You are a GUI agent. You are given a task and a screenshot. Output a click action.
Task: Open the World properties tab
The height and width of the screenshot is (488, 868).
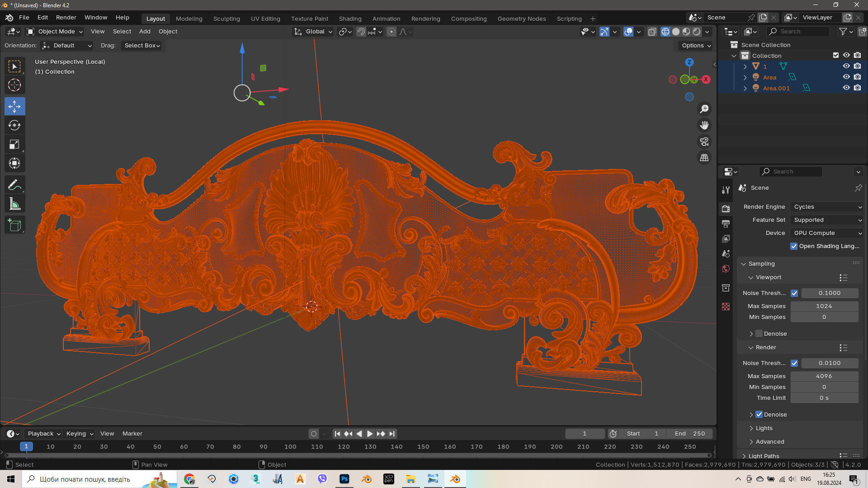(x=726, y=269)
